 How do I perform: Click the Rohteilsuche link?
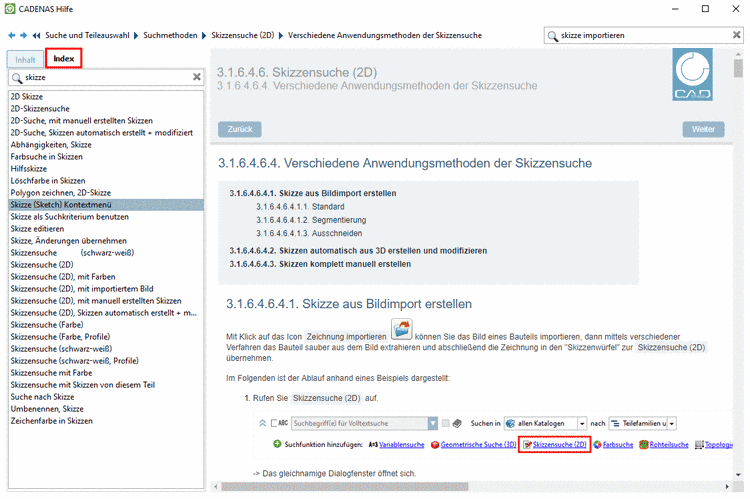(x=669, y=444)
